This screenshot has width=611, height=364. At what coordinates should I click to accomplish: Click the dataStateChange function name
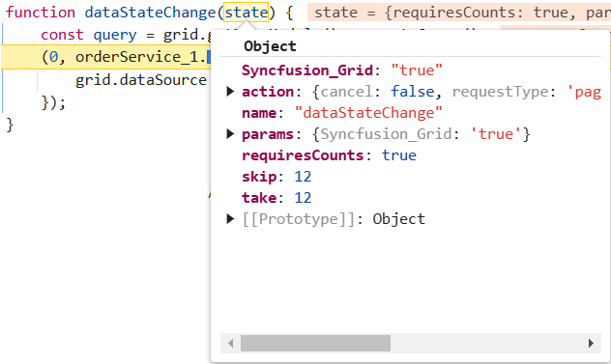(150, 13)
